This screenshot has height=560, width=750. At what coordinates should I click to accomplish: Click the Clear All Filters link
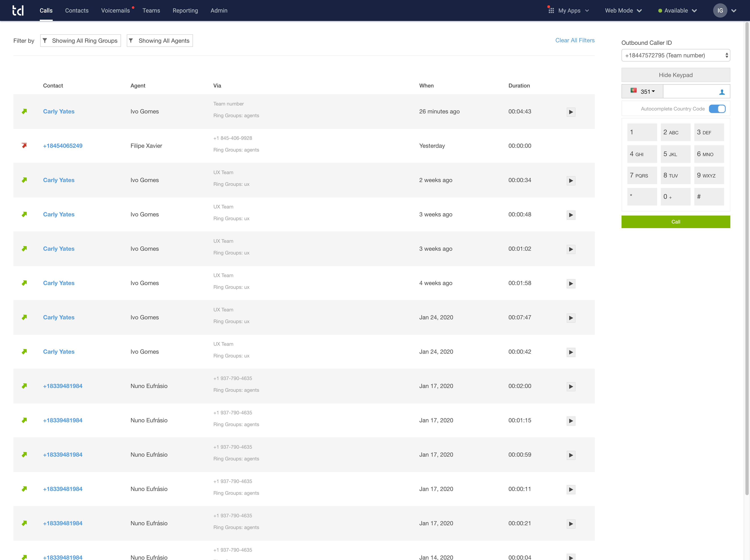click(x=575, y=40)
